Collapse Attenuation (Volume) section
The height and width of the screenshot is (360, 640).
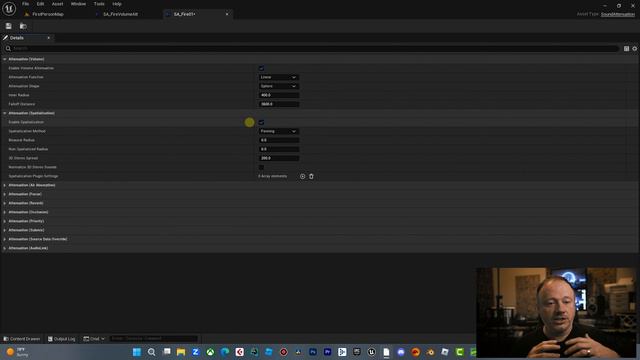coord(5,59)
